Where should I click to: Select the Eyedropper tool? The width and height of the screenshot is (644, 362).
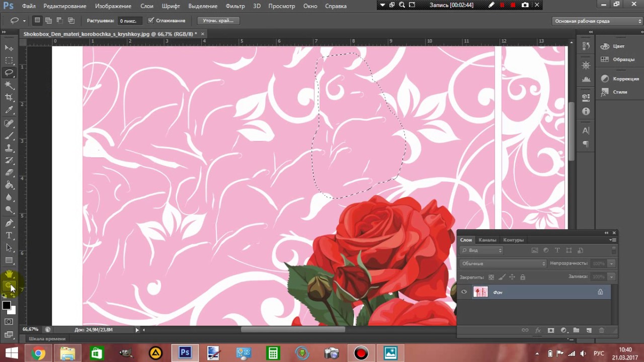(x=9, y=110)
